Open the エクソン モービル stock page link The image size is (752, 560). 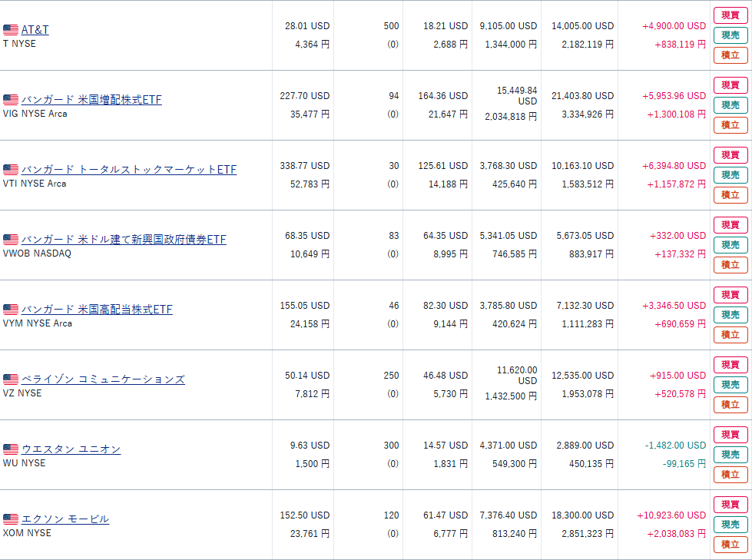[x=65, y=519]
